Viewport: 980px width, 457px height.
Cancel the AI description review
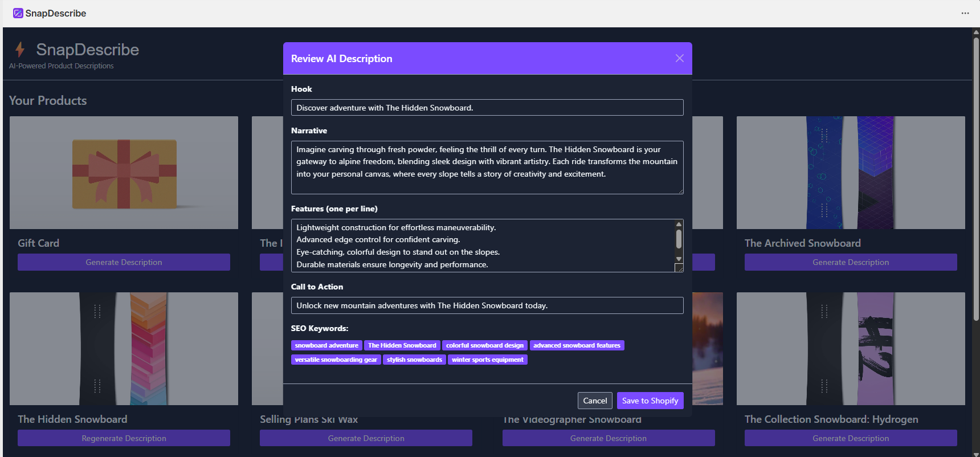click(x=595, y=401)
